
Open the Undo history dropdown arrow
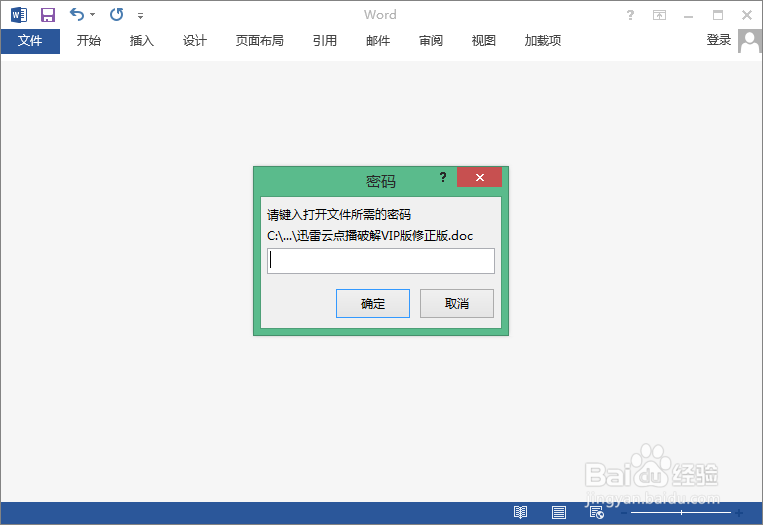(92, 15)
